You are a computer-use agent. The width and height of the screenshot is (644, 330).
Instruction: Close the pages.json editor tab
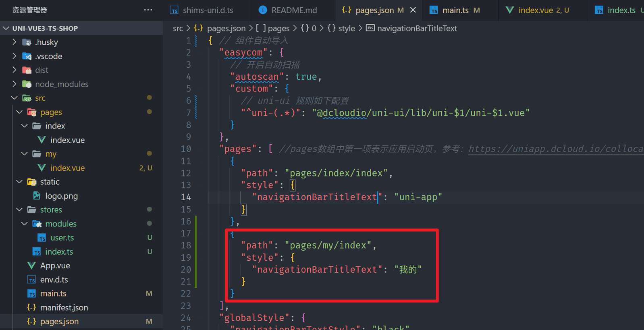point(413,10)
